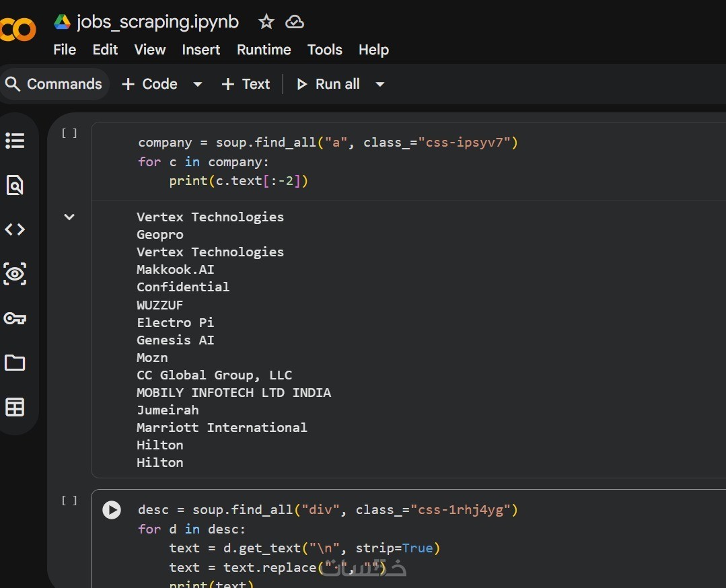The height and width of the screenshot is (588, 726).
Task: Click the Run all button
Action: [x=329, y=84]
